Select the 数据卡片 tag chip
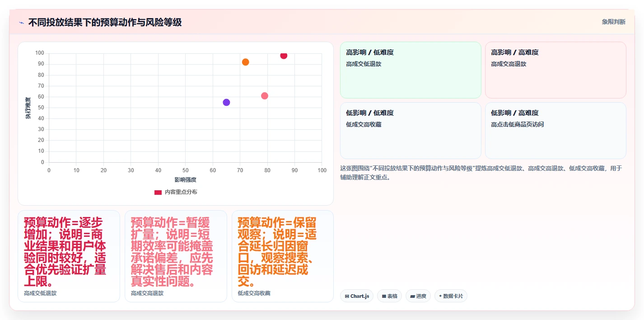The image size is (644, 320). [451, 296]
